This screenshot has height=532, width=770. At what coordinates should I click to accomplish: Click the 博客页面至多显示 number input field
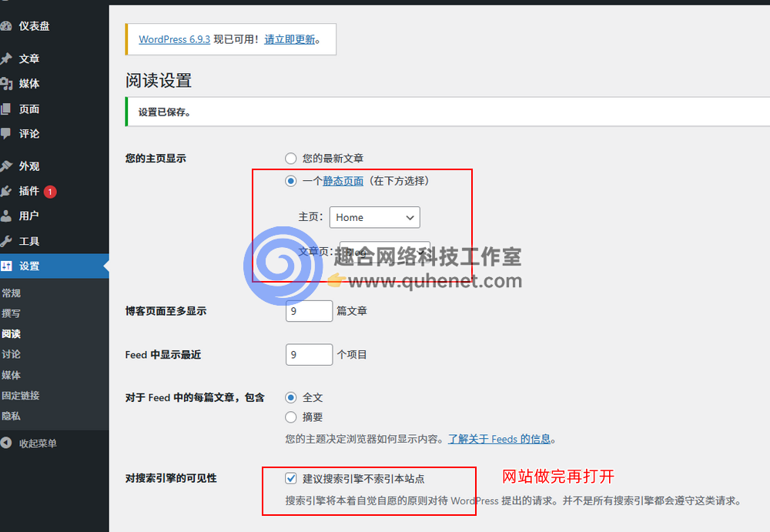(309, 311)
